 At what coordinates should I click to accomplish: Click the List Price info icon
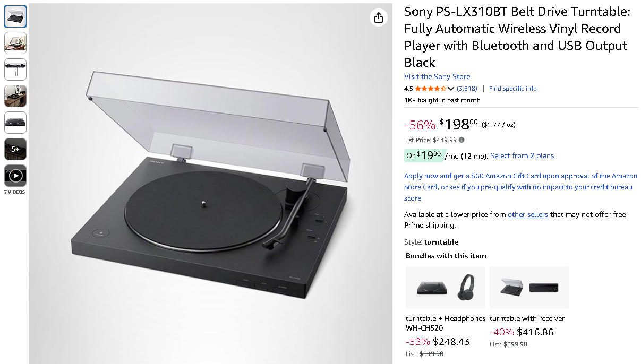[x=461, y=140]
